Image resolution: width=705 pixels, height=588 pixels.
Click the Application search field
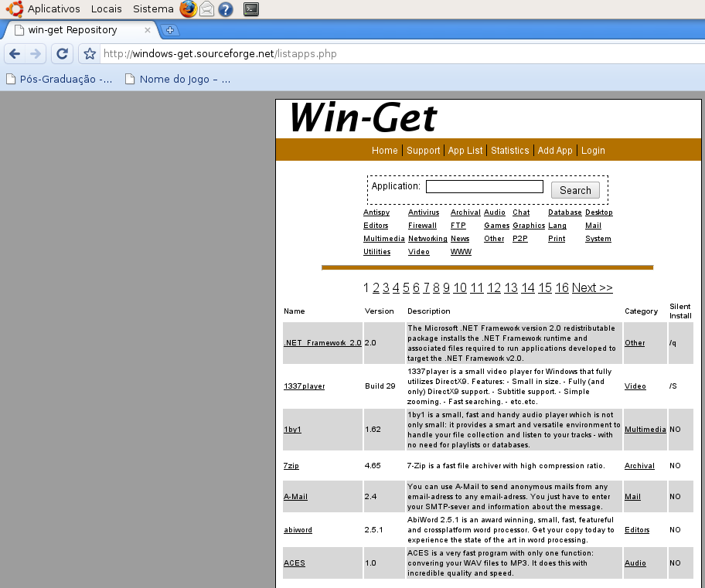click(484, 186)
